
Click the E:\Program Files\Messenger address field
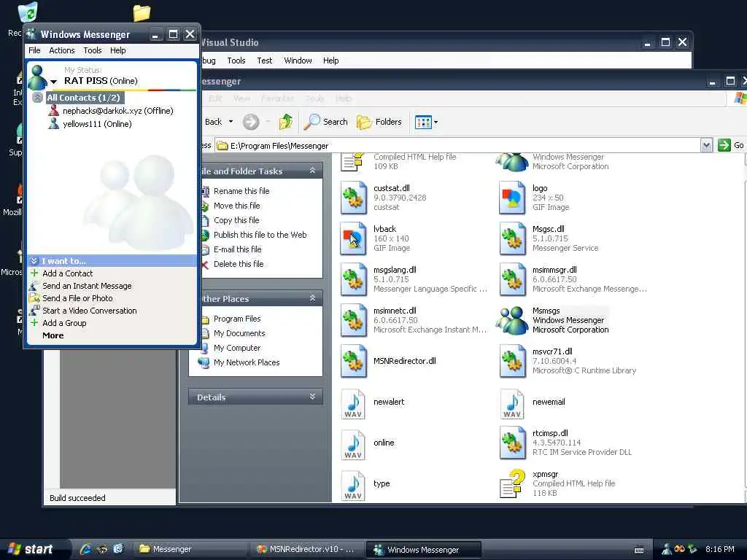click(x=457, y=146)
